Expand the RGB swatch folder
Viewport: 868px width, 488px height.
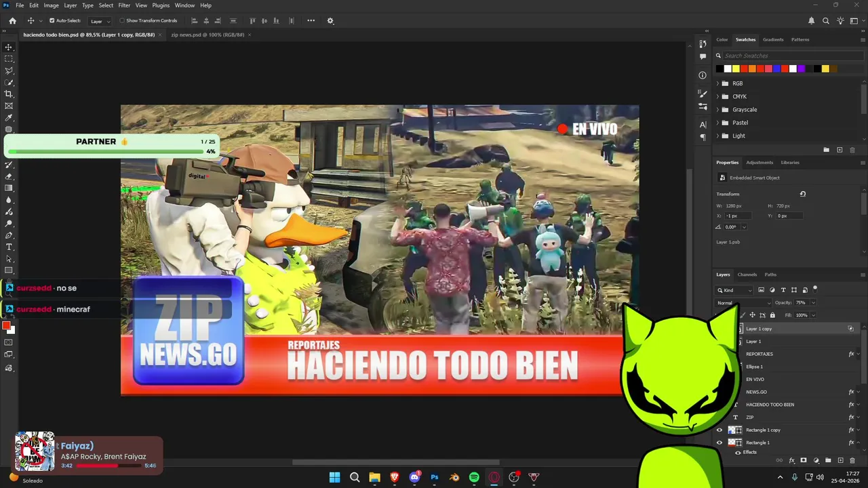click(x=718, y=83)
